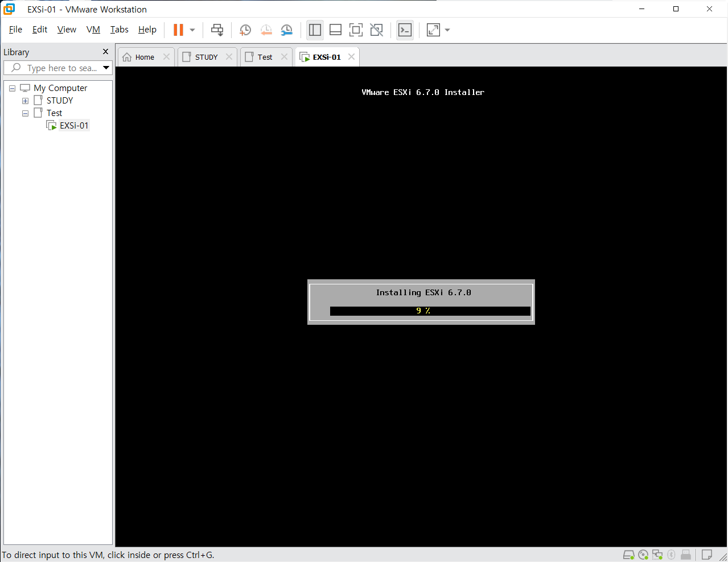Close the Library panel

[x=105, y=52]
